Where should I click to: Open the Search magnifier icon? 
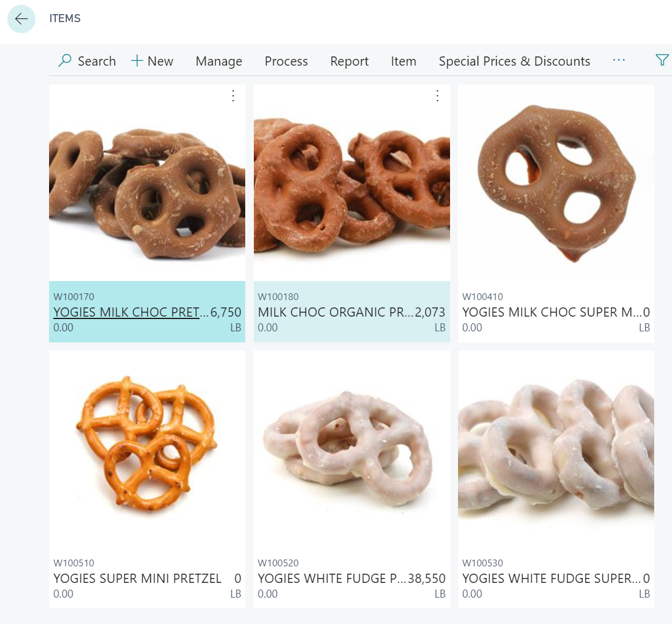pyautogui.click(x=65, y=61)
